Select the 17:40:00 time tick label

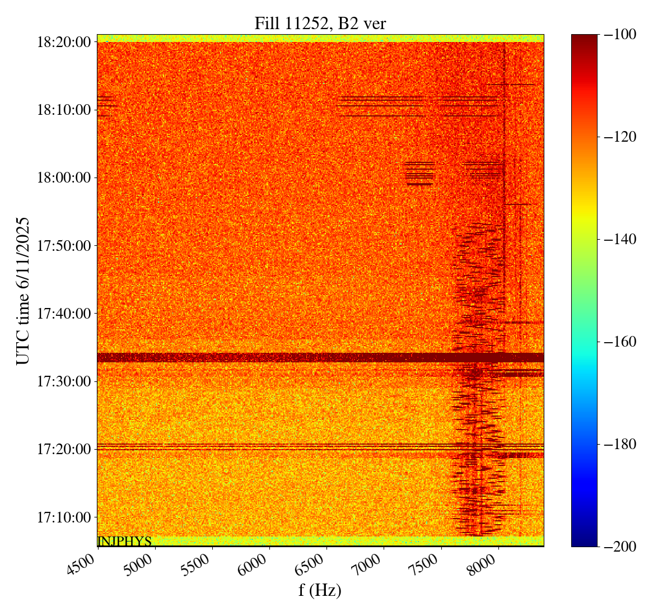pyautogui.click(x=63, y=314)
